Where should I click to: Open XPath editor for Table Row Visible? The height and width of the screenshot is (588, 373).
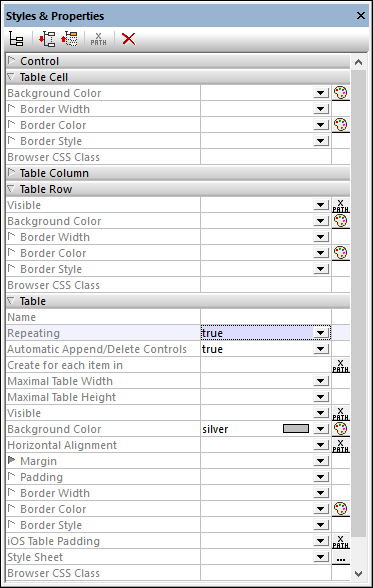tap(340, 205)
